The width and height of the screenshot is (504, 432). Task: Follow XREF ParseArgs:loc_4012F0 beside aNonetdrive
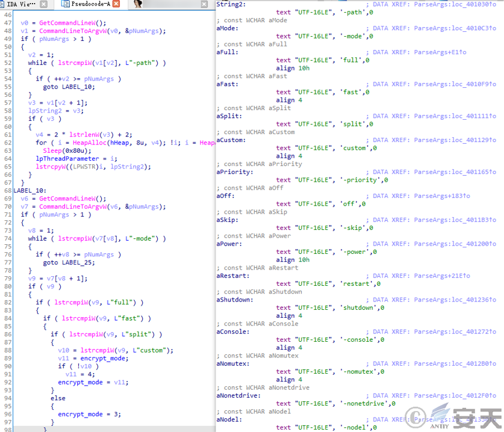click(455, 396)
